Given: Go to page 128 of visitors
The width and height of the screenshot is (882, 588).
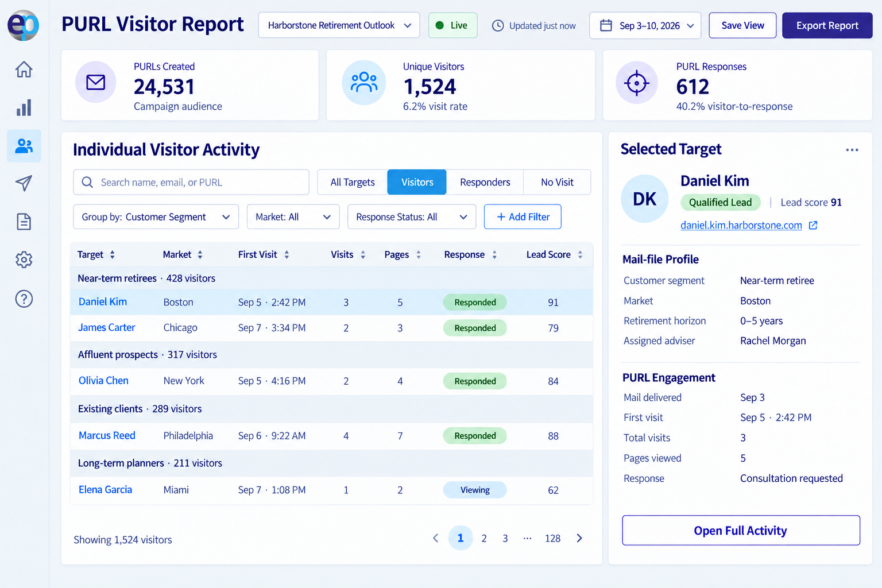Looking at the screenshot, I should 552,538.
